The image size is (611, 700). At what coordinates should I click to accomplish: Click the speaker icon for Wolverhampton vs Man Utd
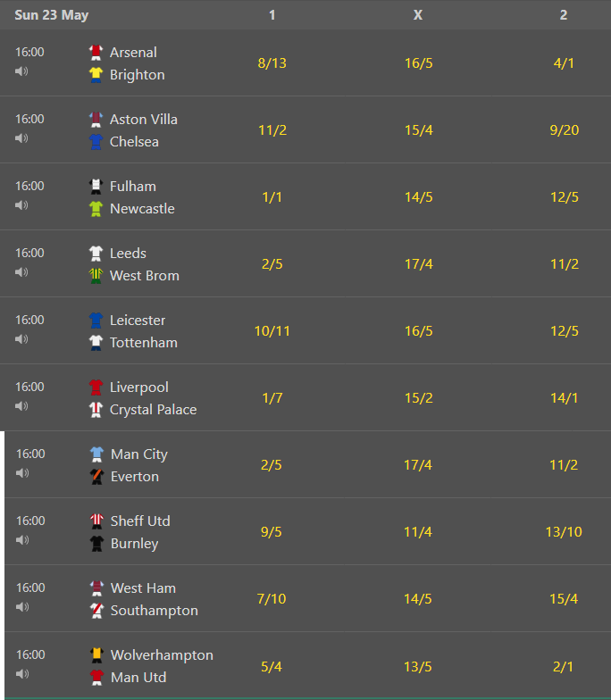pyautogui.click(x=22, y=673)
